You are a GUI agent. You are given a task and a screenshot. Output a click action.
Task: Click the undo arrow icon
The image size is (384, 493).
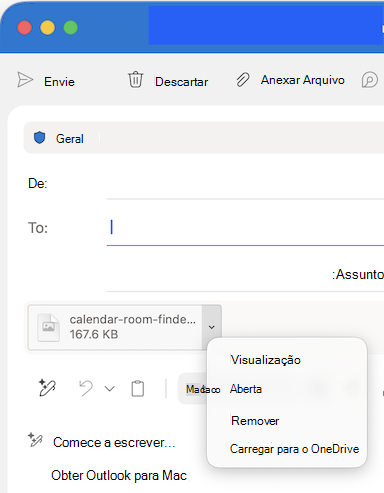[x=86, y=388]
